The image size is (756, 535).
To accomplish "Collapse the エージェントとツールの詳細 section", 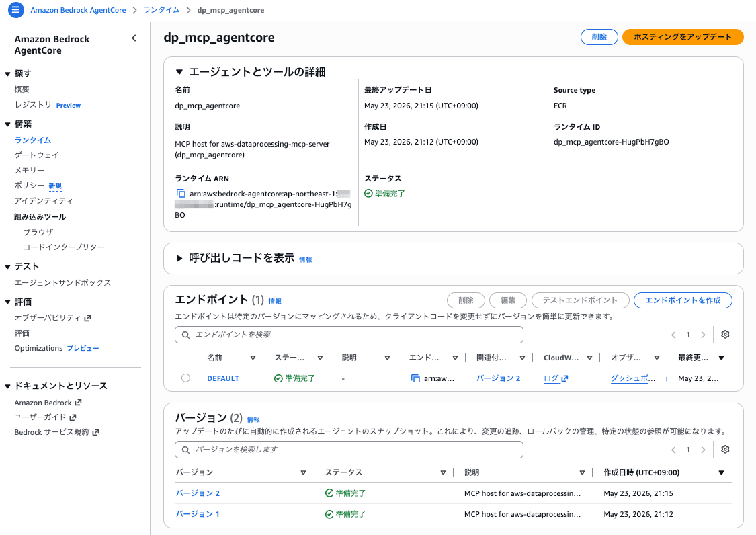I will pyautogui.click(x=179, y=72).
